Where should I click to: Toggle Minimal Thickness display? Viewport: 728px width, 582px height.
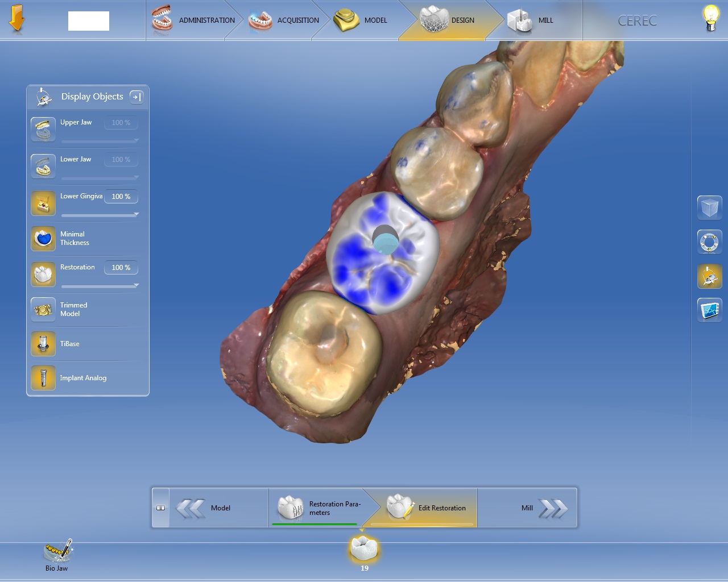[x=43, y=239]
